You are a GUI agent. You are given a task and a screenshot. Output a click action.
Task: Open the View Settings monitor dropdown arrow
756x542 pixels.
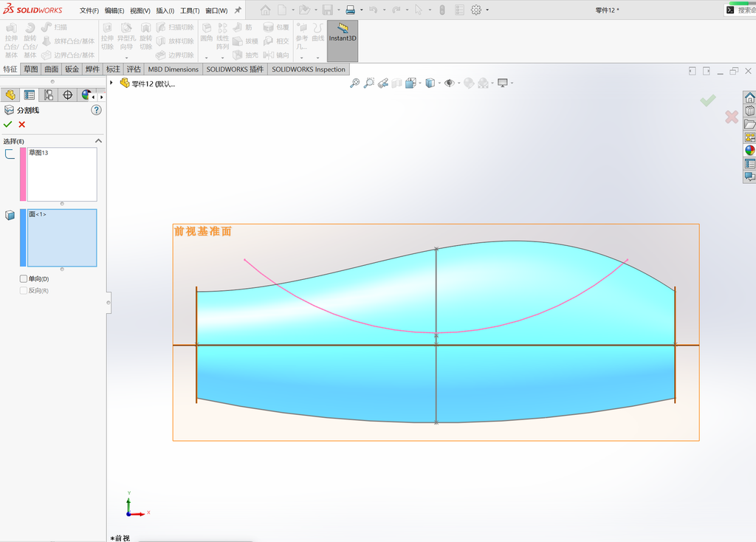[x=512, y=83]
